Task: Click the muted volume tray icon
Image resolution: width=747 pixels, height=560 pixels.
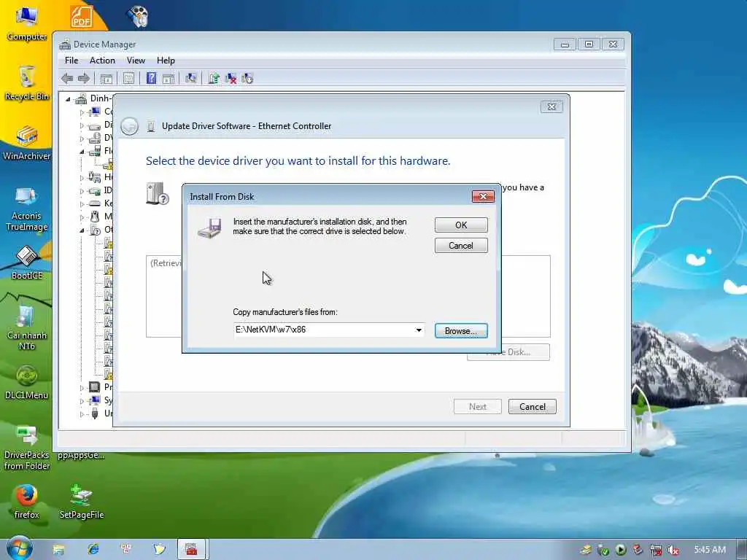Action: (x=673, y=550)
